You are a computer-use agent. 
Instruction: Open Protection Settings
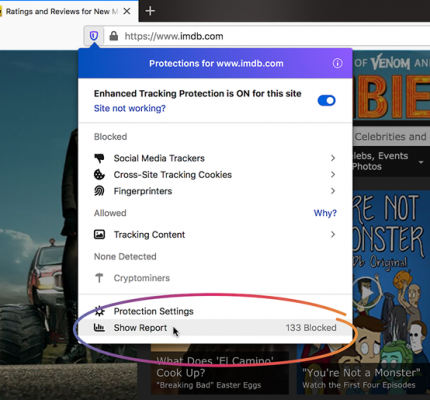215,311
